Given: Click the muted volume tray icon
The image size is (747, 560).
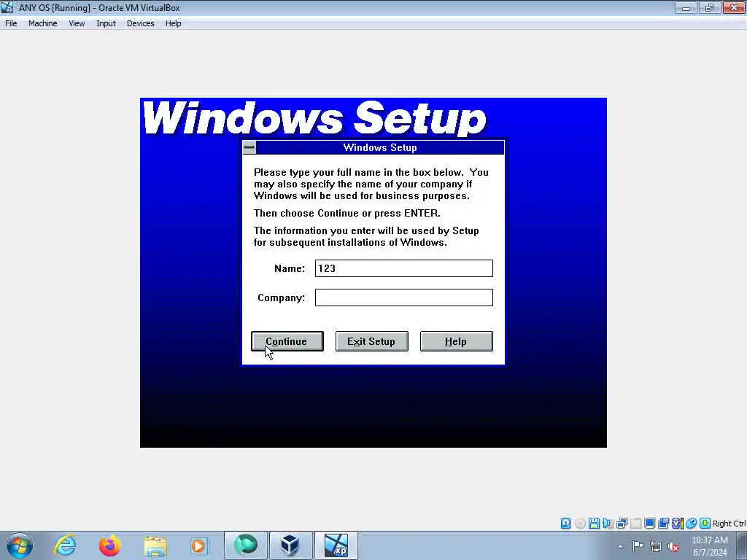Looking at the screenshot, I should tap(673, 546).
